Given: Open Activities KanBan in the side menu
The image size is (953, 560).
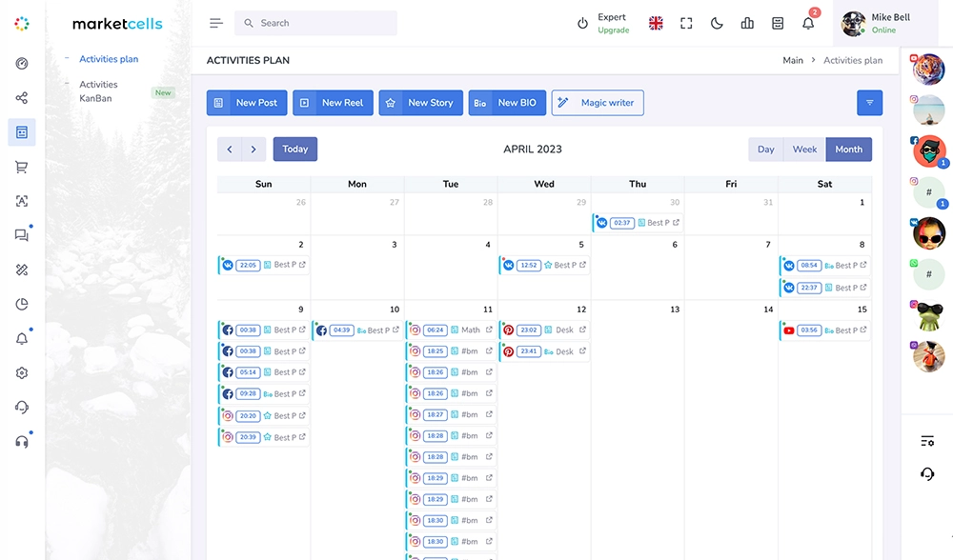Looking at the screenshot, I should pos(98,91).
